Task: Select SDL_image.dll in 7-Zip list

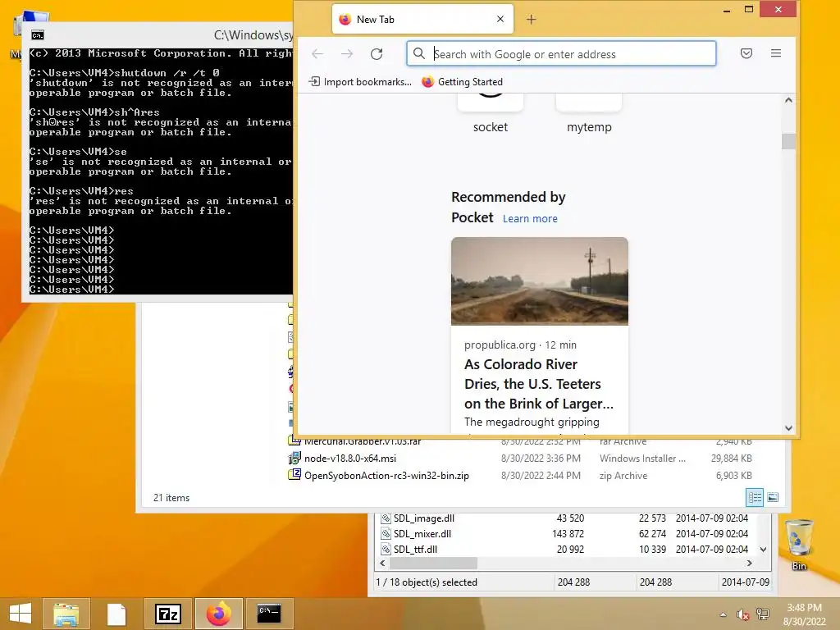Action: 424,518
